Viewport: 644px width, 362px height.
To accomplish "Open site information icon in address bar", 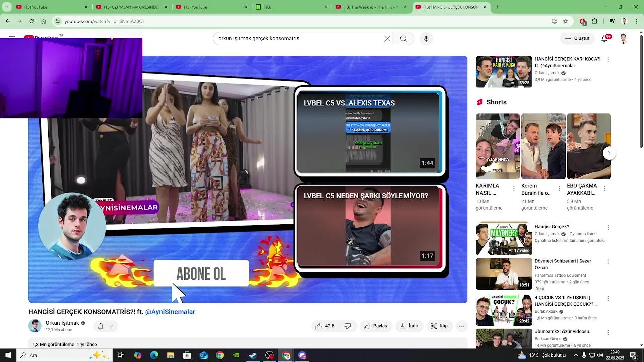I will [58, 21].
